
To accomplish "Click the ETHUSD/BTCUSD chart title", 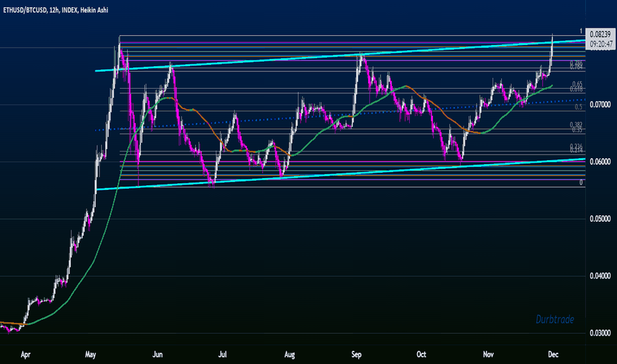I will coord(56,10).
